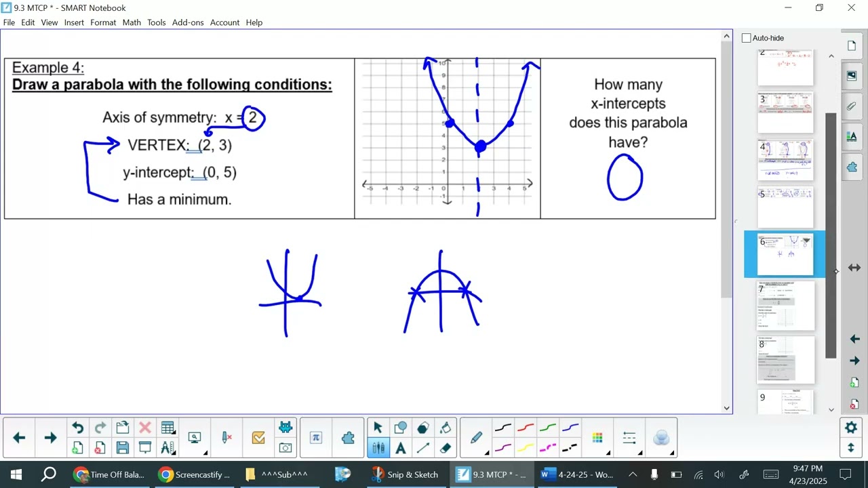Click the sidebar previous page arrow

(x=854, y=339)
